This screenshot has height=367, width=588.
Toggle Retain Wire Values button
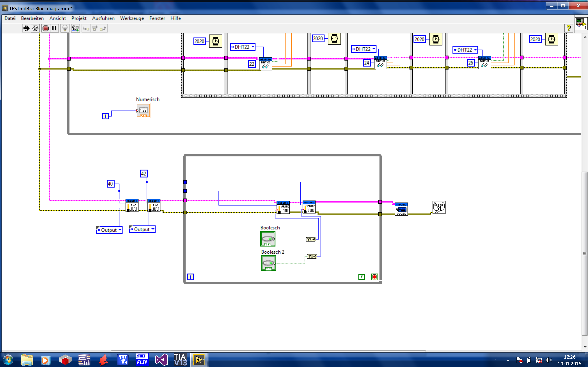[x=76, y=28]
